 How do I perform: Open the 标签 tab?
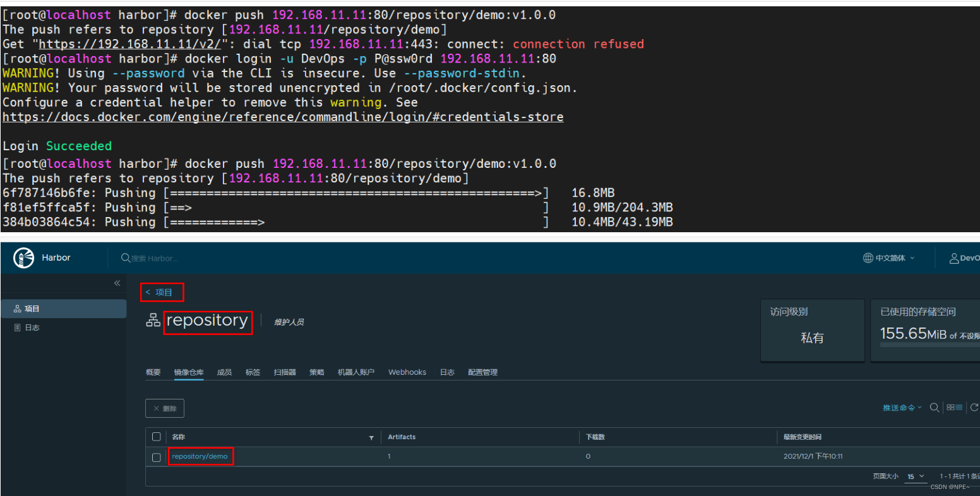[x=253, y=372]
